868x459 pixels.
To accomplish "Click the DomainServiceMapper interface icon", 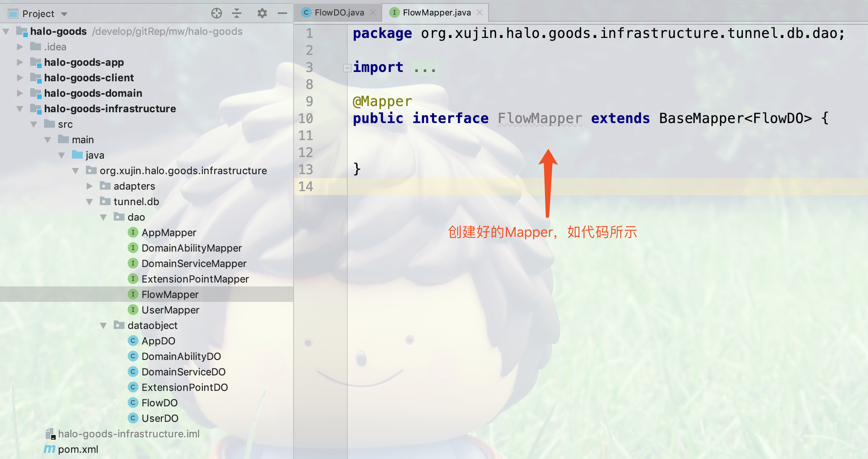I will point(133,263).
